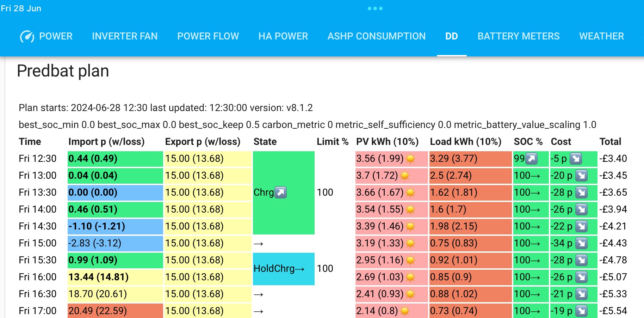Click the down-arrow icon beside -5 p cost
This screenshot has height=318, width=644.
coord(576,159)
